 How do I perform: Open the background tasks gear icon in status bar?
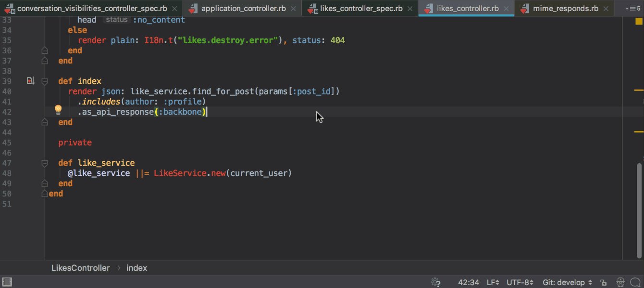pyautogui.click(x=436, y=282)
